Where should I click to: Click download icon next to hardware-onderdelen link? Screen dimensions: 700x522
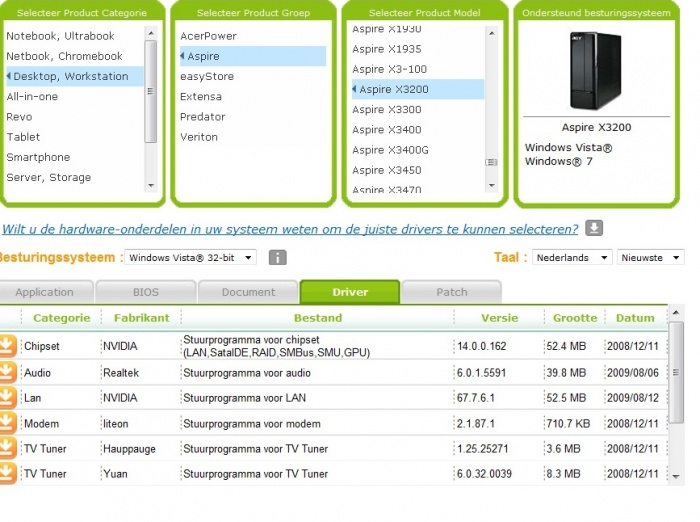click(x=594, y=228)
